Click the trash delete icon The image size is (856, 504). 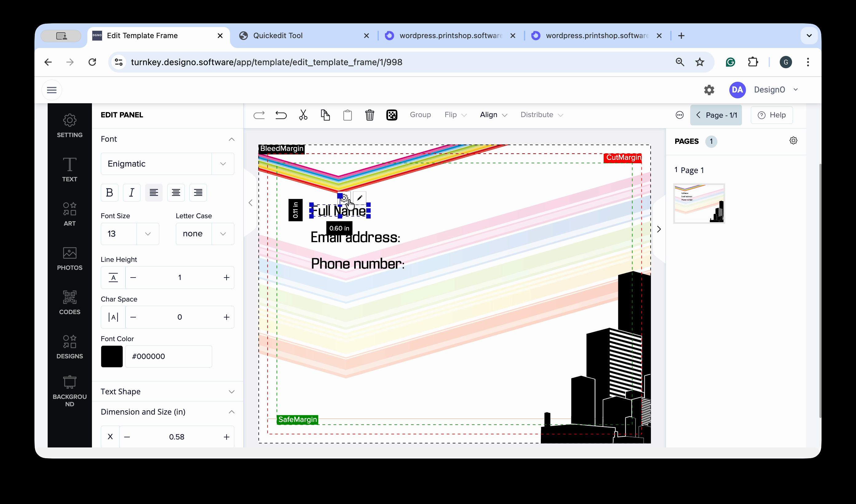[369, 115]
